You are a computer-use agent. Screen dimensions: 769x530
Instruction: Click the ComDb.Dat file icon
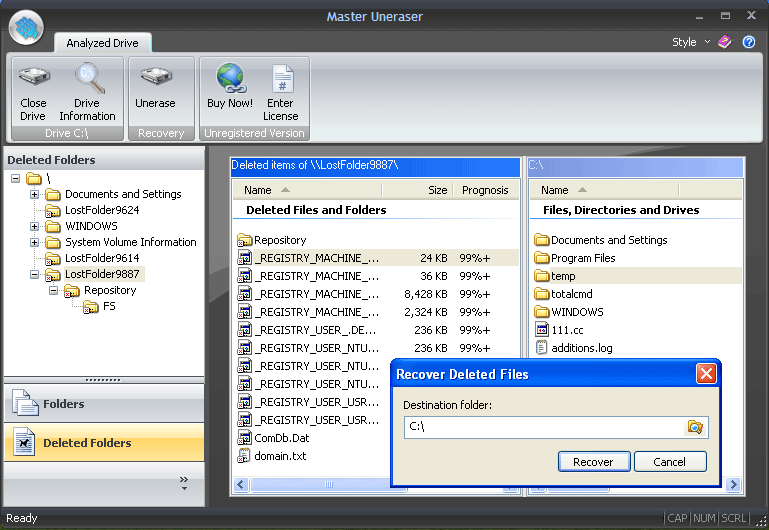[244, 438]
